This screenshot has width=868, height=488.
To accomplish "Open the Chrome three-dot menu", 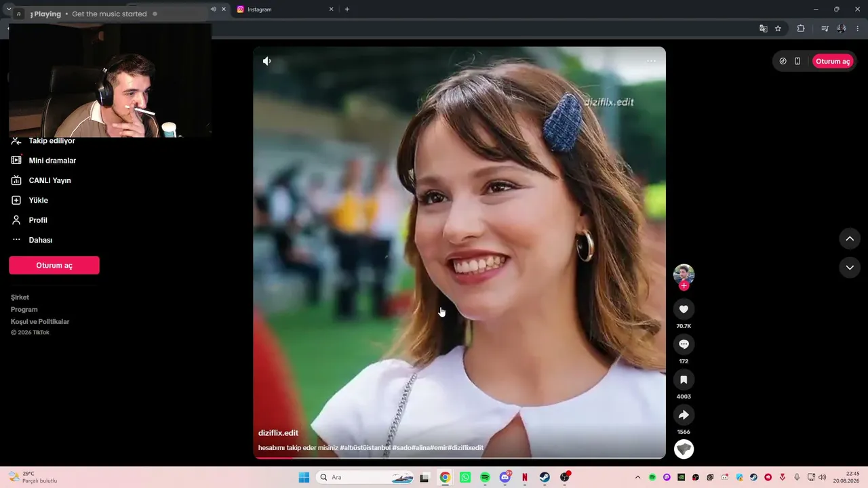I will pos(858,28).
